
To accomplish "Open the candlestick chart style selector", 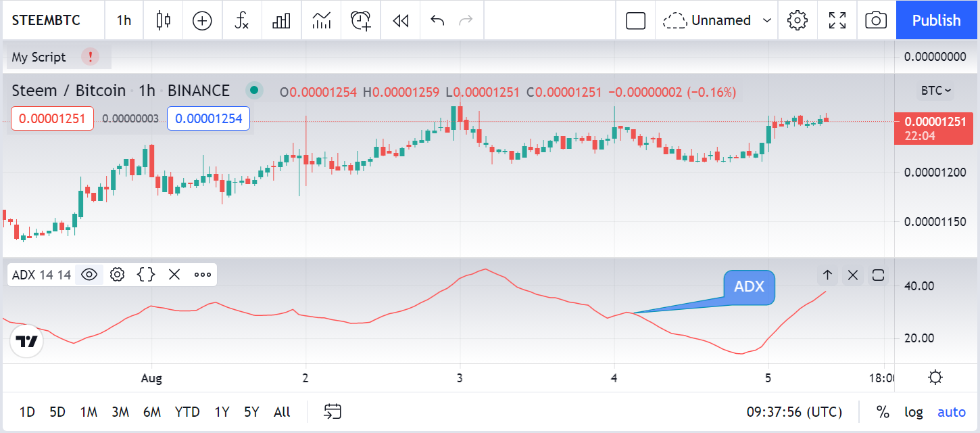I will [x=163, y=20].
